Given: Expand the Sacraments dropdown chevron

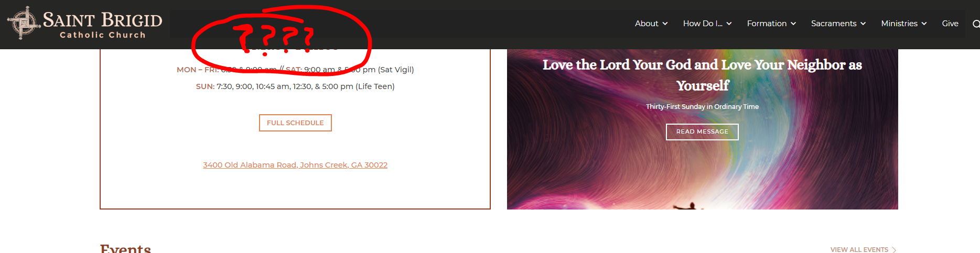Looking at the screenshot, I should 863,24.
